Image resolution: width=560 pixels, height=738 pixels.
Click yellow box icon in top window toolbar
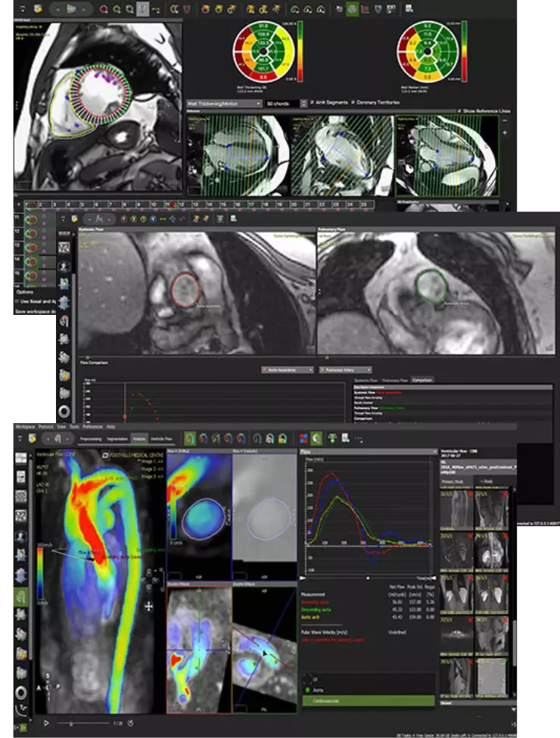click(38, 9)
